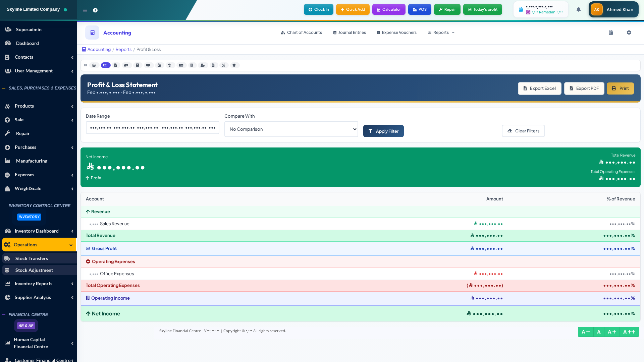Screen dimensions: 644x362
Task: Open the notifications bell
Action: pos(579,9)
